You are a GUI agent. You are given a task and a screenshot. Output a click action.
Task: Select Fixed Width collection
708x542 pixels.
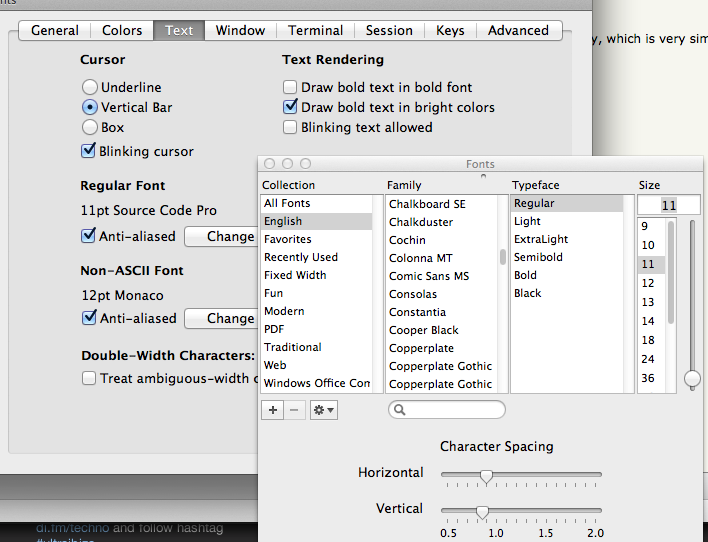point(316,275)
